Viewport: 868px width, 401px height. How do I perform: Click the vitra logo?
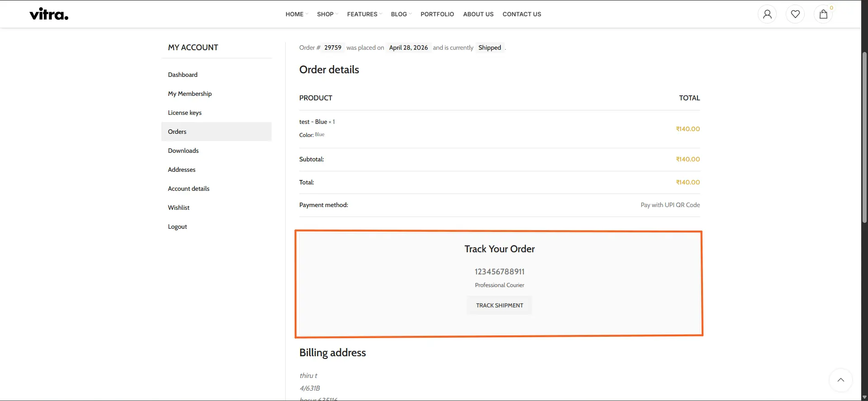coord(49,14)
